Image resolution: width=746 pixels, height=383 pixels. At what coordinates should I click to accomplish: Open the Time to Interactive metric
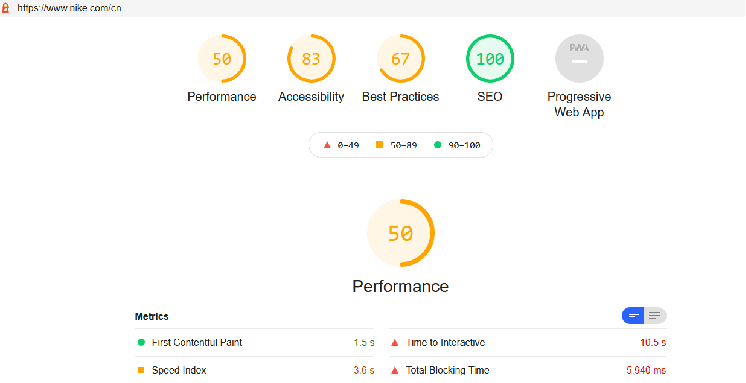click(x=528, y=343)
